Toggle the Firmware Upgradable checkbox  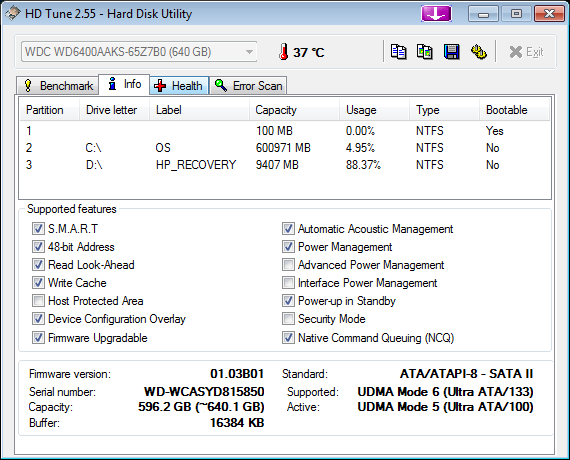coord(38,337)
